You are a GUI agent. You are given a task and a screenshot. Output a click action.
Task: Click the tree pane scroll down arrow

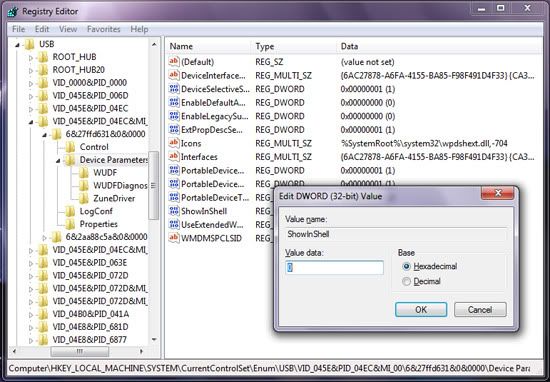(x=154, y=340)
